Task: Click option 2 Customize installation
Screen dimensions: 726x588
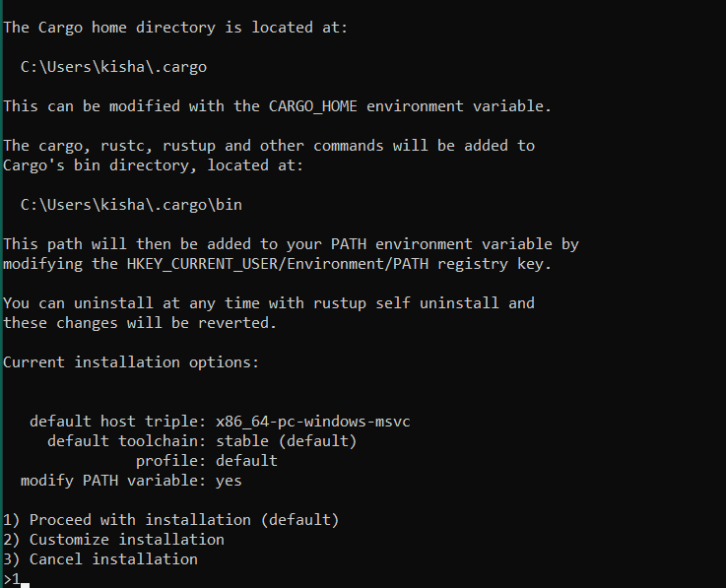Action: coord(113,540)
